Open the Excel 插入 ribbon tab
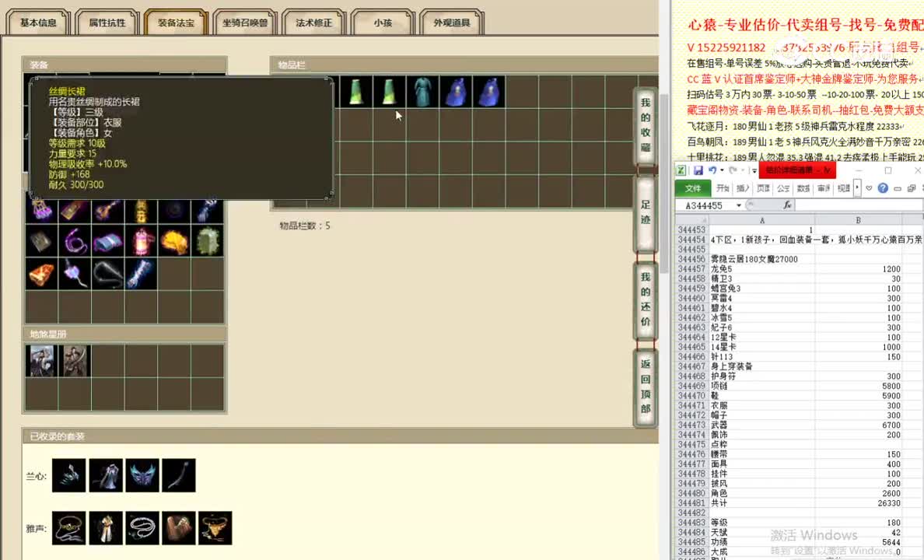Viewport: 924px width, 560px height. click(743, 188)
